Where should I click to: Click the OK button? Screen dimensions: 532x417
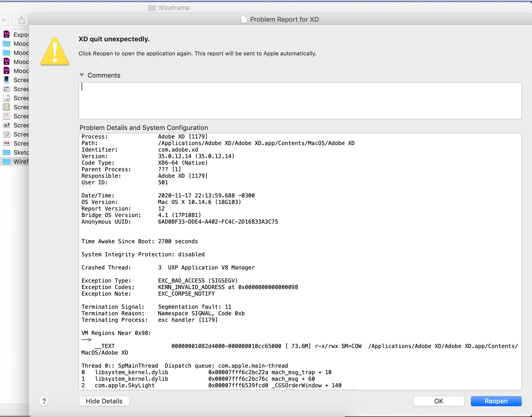click(x=438, y=401)
